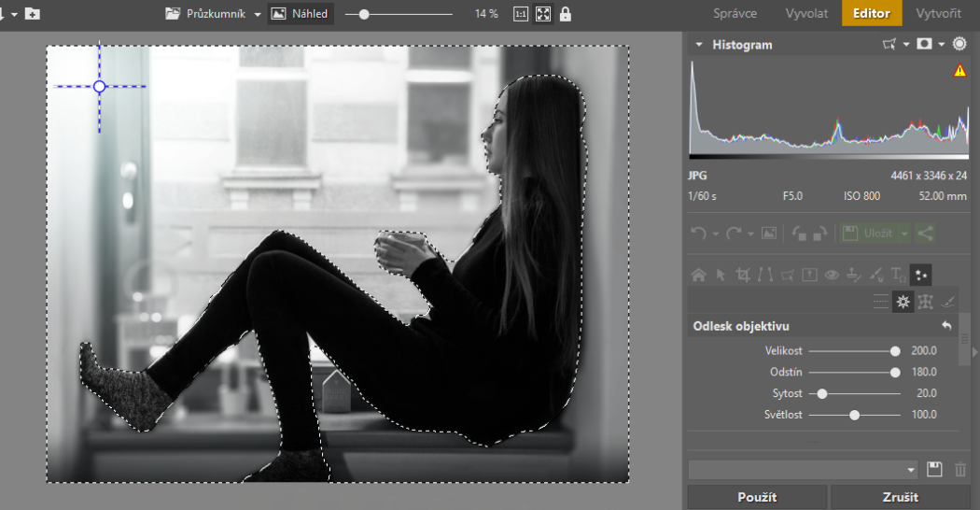
Task: Click the Odstín slider handle
Action: pyautogui.click(x=895, y=373)
